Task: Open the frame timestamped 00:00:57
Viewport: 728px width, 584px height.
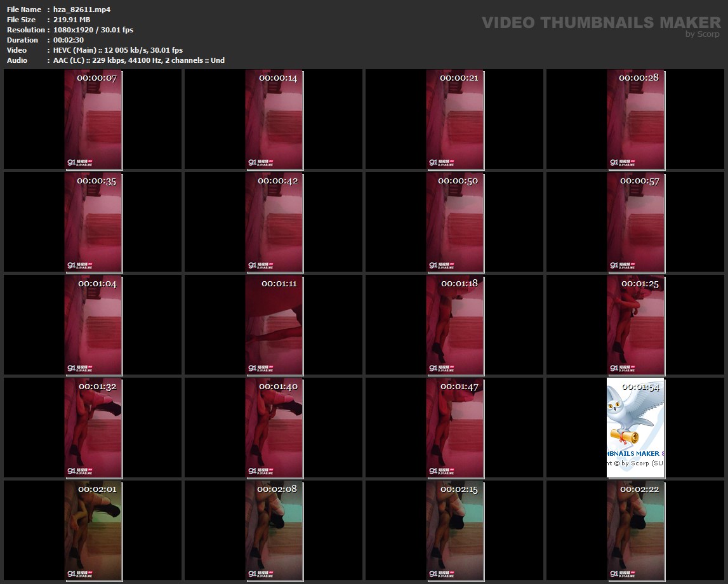Action: pyautogui.click(x=636, y=222)
